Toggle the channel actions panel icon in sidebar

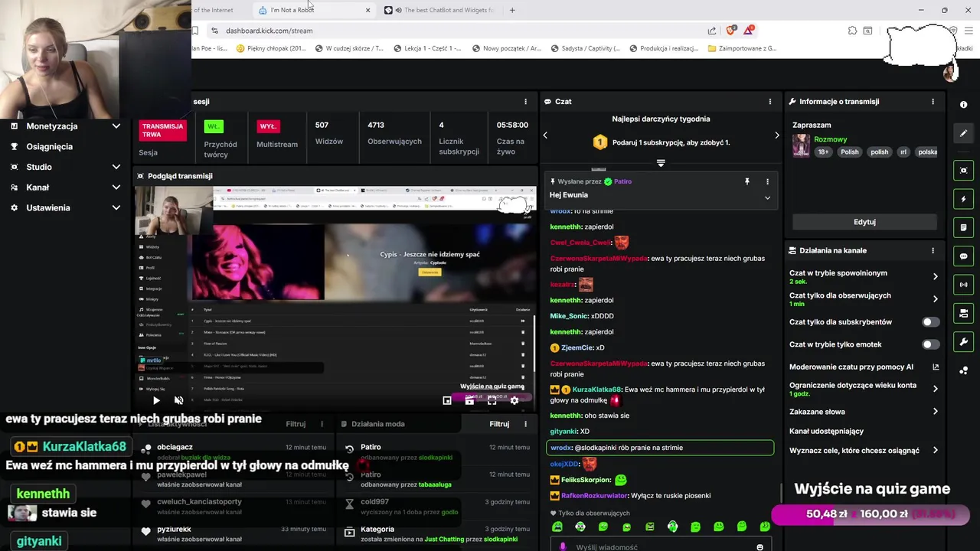point(963,313)
